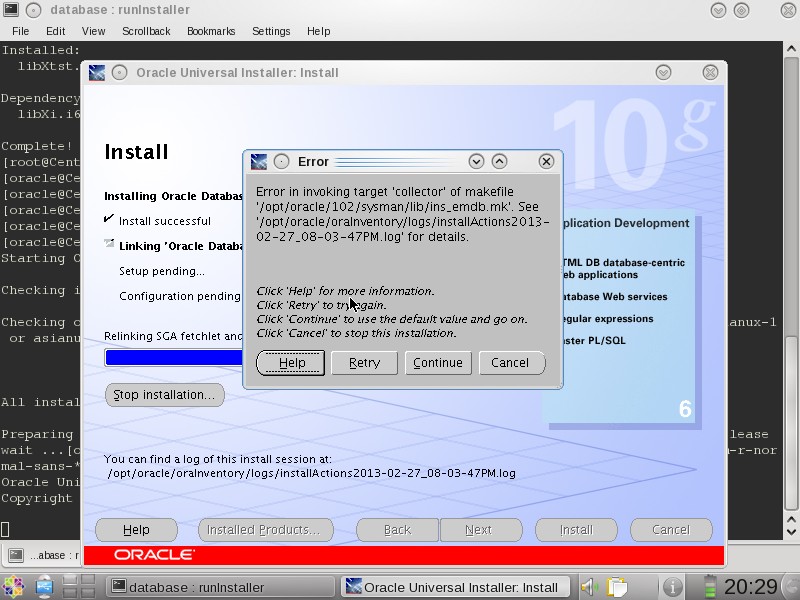Open the KDE application launcher menu
This screenshot has height=600, width=800.
point(13,587)
